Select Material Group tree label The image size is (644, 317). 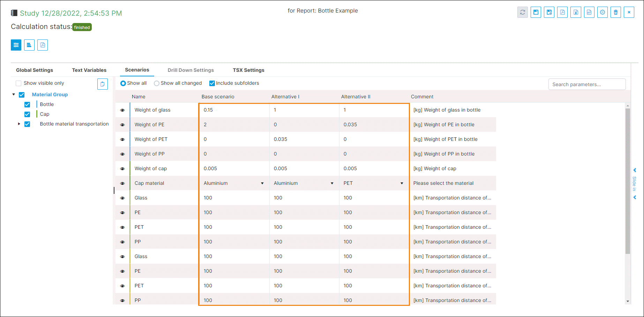[50, 95]
